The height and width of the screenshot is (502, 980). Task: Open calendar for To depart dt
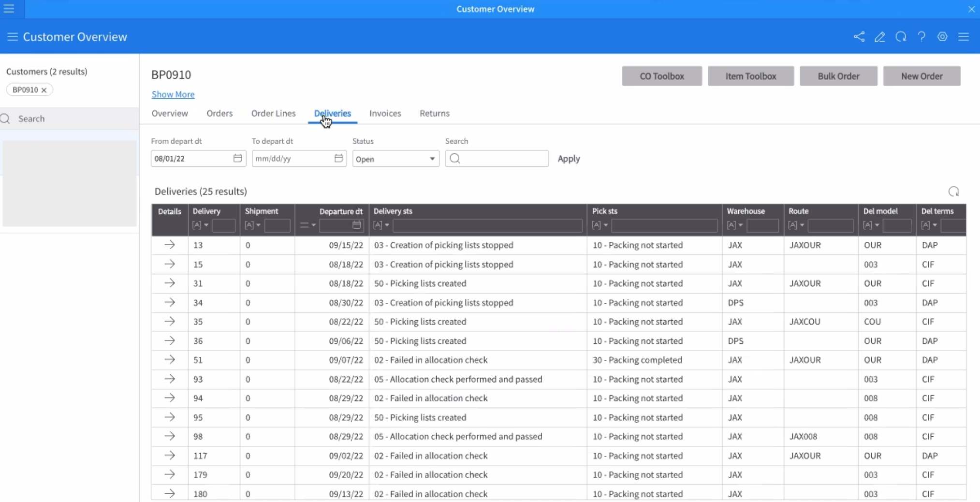point(338,158)
